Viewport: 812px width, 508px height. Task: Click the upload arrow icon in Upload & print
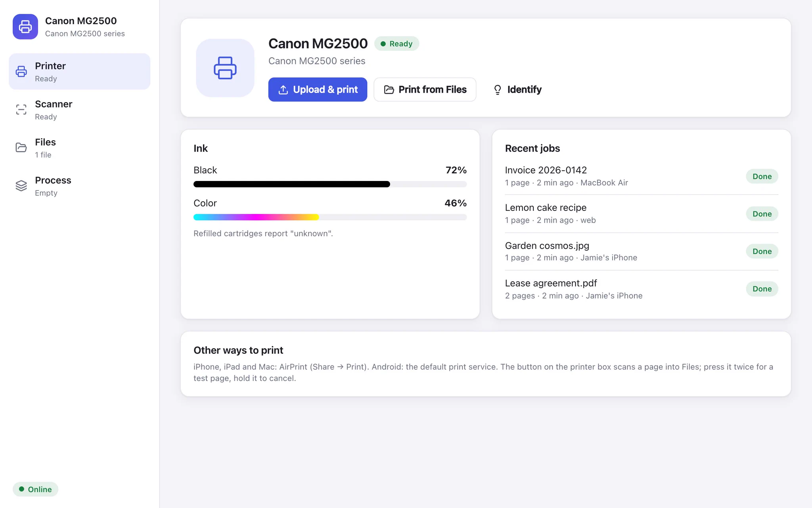[283, 90]
